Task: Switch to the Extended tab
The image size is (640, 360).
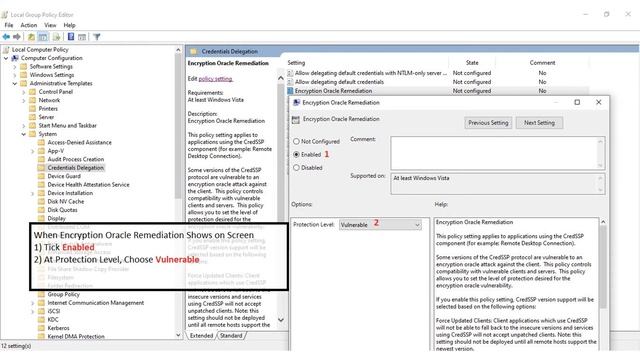Action: click(x=201, y=336)
